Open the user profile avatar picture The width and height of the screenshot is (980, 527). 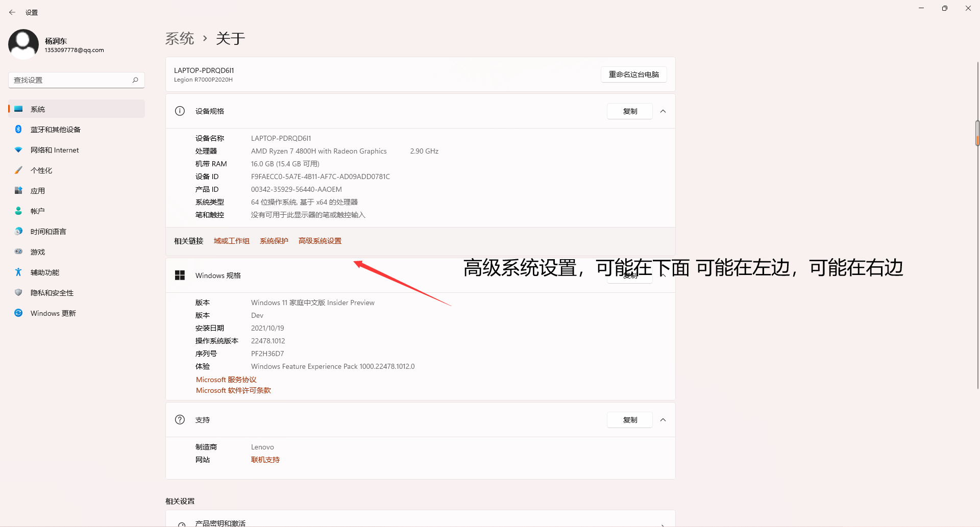pos(23,44)
